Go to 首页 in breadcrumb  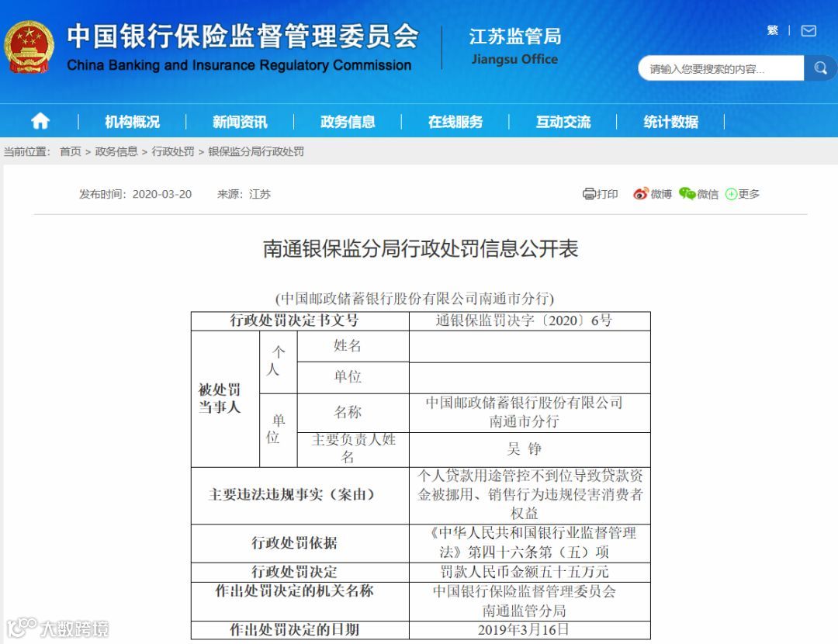point(70,151)
